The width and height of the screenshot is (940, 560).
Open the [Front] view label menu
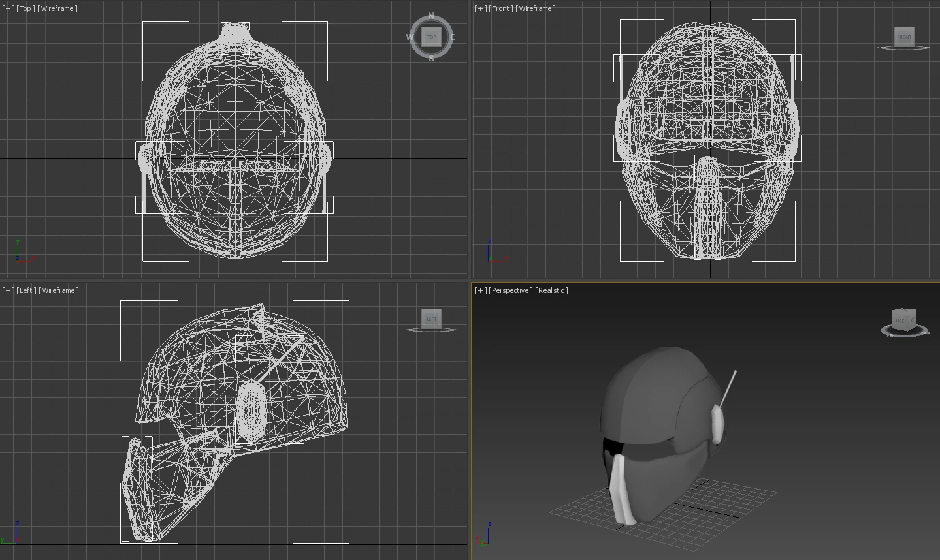point(500,8)
